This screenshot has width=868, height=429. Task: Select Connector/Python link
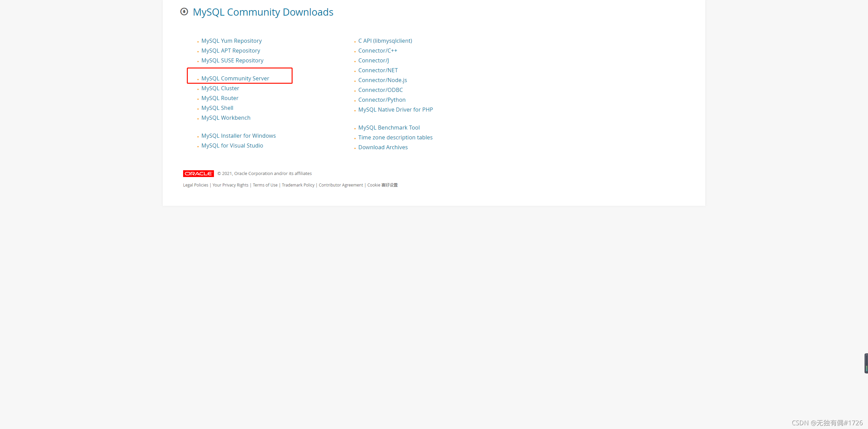tap(382, 100)
